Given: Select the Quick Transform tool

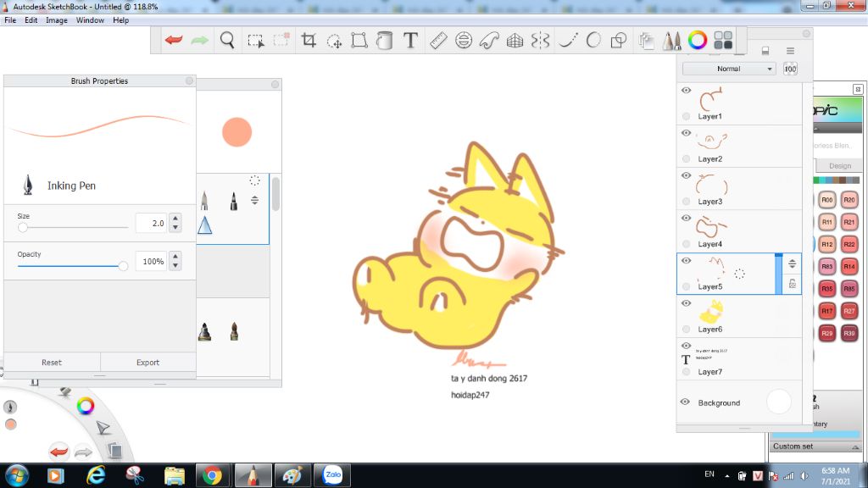Looking at the screenshot, I should coord(334,41).
